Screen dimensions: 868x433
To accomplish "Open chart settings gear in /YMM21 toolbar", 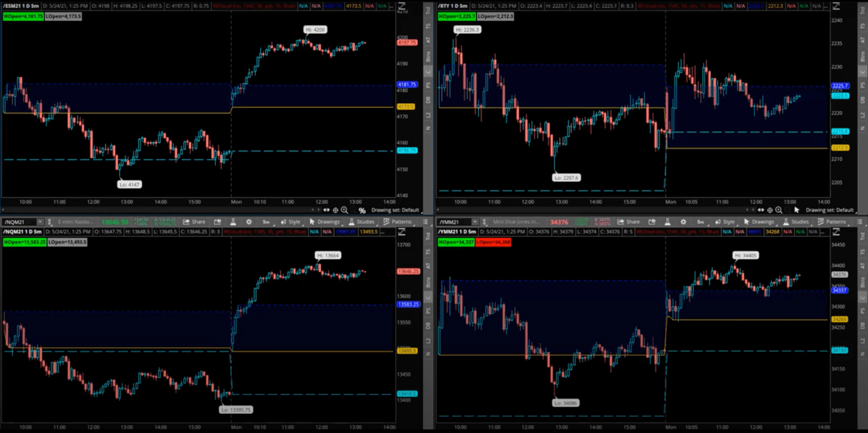I will click(x=683, y=222).
